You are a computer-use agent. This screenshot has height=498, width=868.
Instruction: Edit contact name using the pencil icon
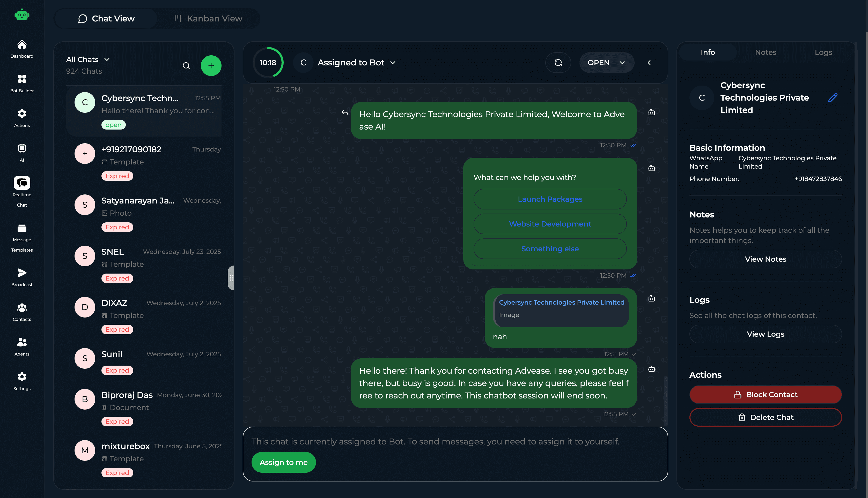tap(832, 98)
